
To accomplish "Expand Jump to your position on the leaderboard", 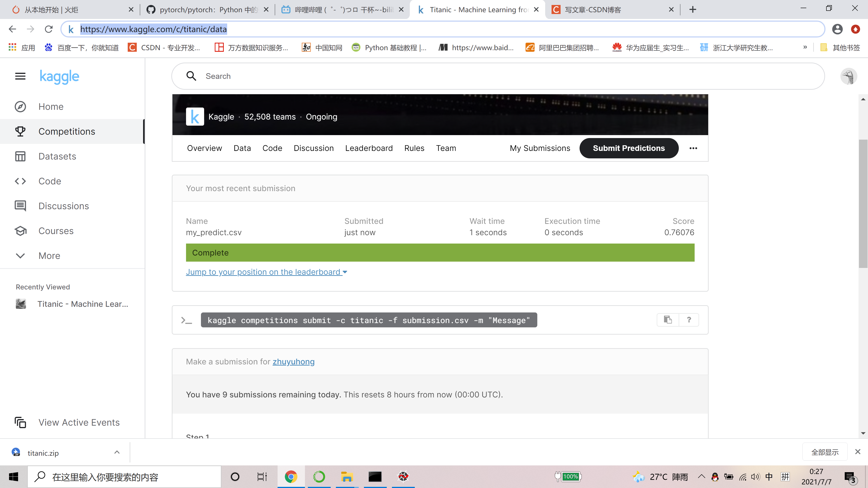I will 267,272.
